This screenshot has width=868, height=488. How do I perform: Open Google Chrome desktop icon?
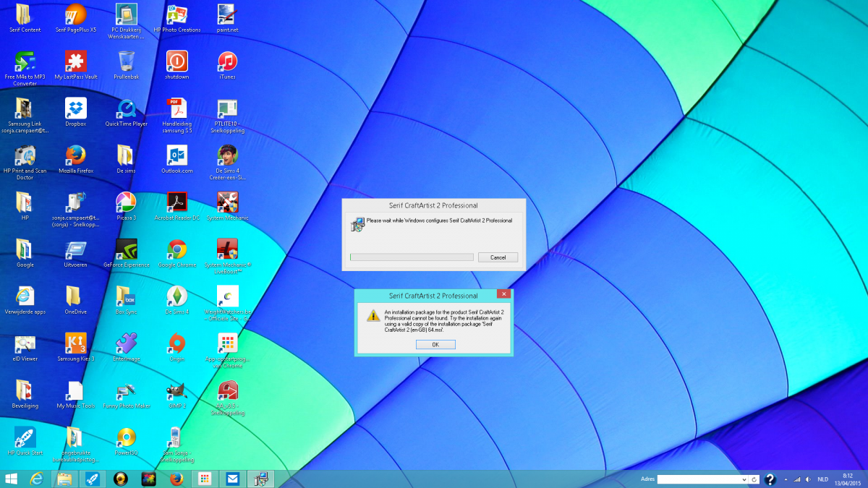coord(177,254)
